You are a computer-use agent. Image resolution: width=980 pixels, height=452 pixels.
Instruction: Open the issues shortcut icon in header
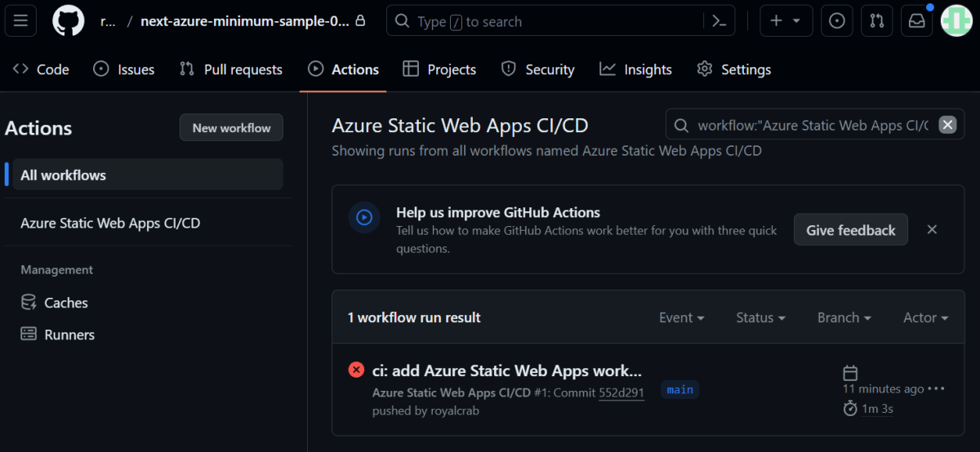[x=837, y=21]
